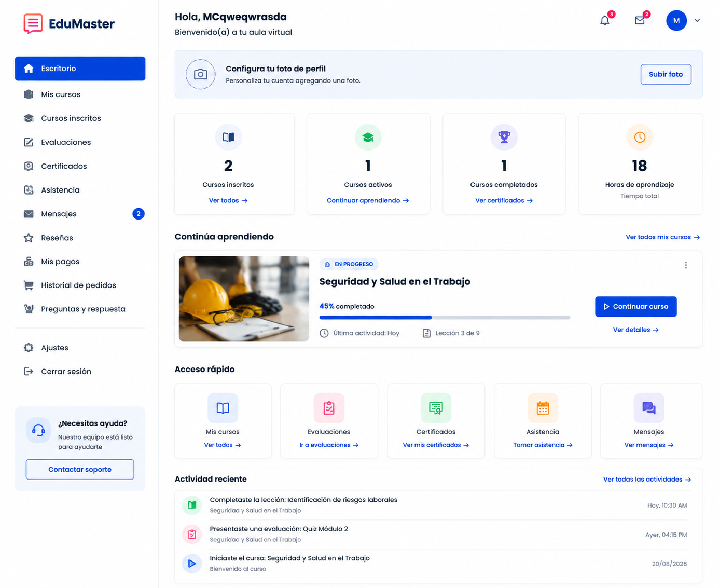Select Escritorio in the sidebar
The width and height of the screenshot is (720, 588).
click(x=80, y=69)
